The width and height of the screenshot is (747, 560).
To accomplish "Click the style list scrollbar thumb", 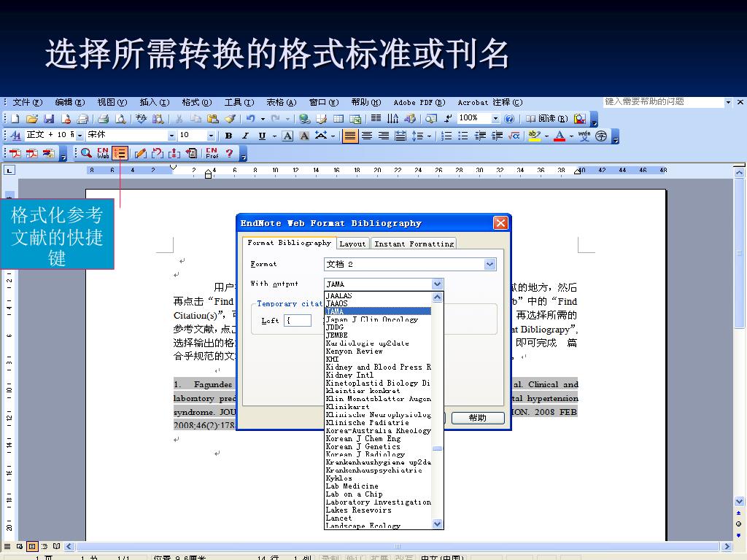I will 438,448.
